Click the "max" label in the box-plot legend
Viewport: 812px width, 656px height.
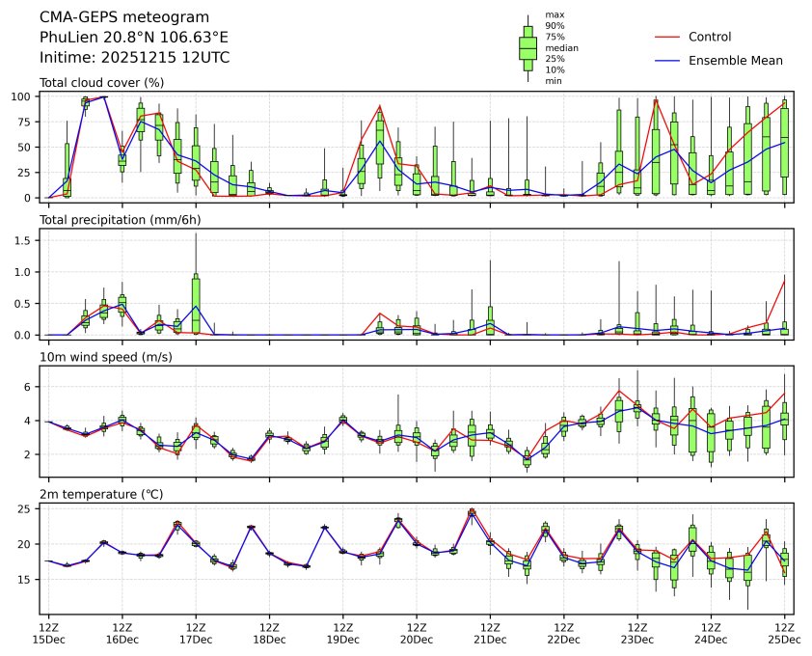click(x=554, y=15)
